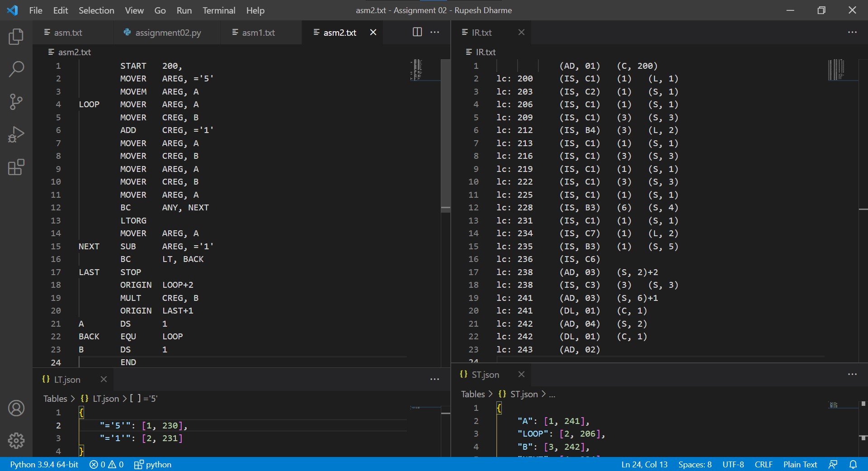
Task: Click LTORG instruction in asm2.txt
Action: coord(133,220)
